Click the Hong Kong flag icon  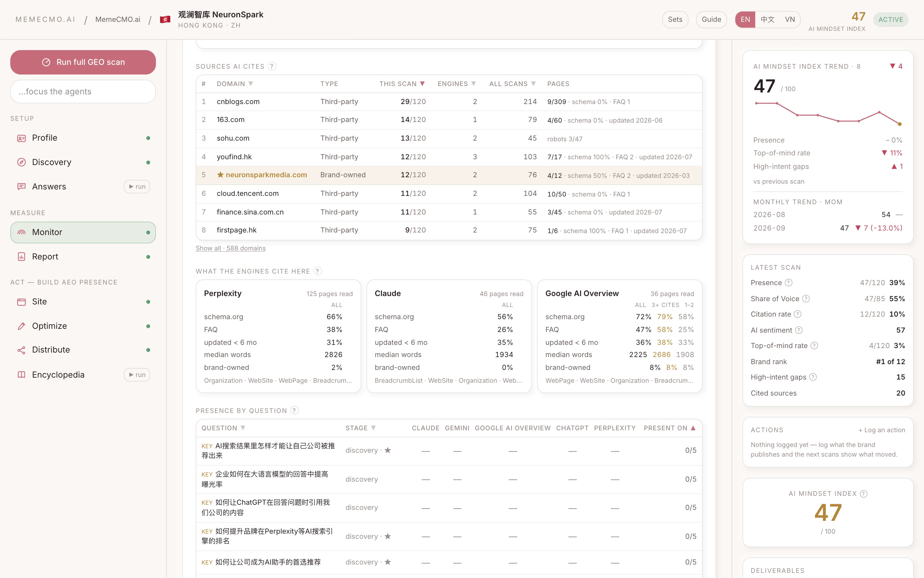point(165,20)
